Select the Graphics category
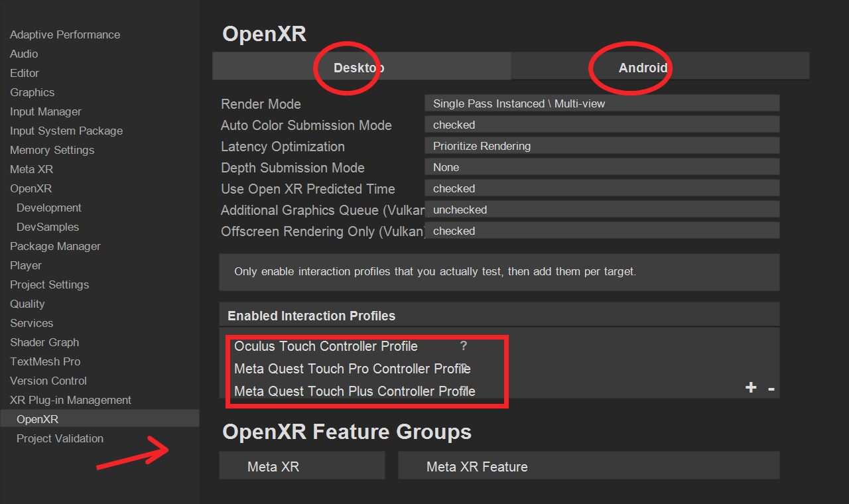 tap(32, 92)
